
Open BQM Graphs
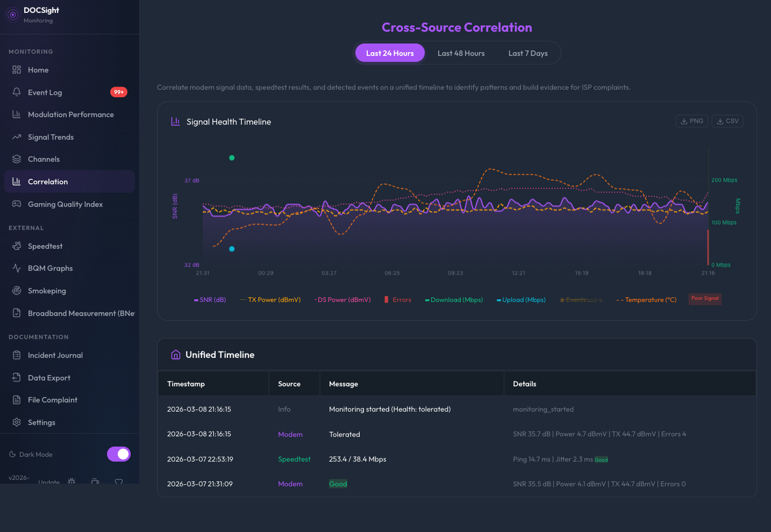(49, 268)
